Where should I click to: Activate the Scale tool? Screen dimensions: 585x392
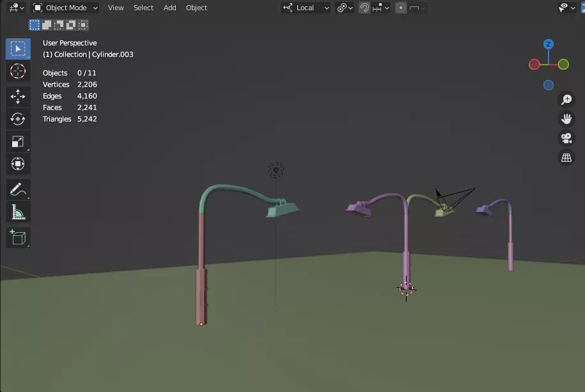[18, 141]
